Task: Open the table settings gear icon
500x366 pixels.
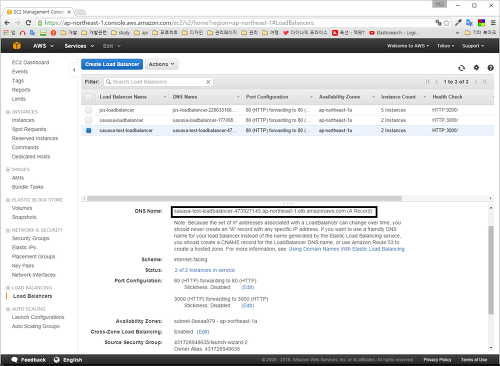Action: tap(476, 68)
